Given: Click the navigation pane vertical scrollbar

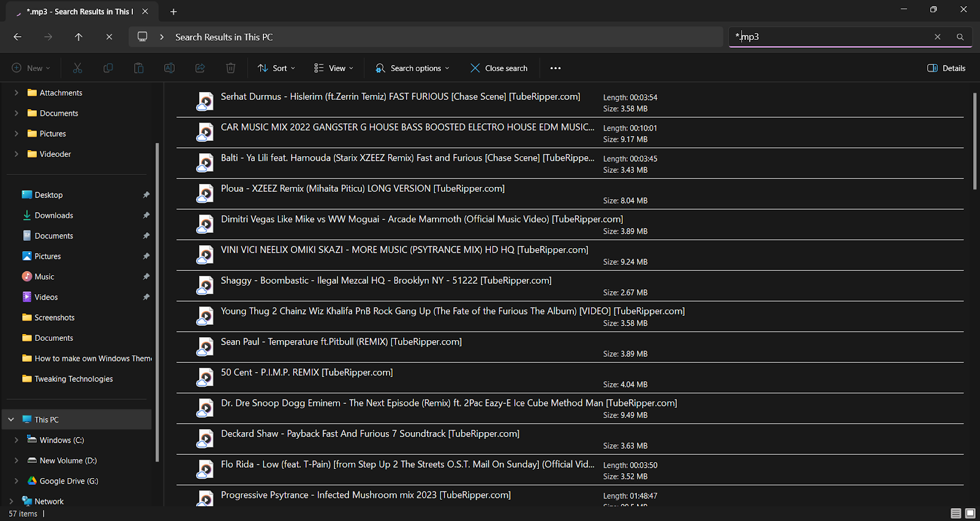Looking at the screenshot, I should pyautogui.click(x=157, y=302).
